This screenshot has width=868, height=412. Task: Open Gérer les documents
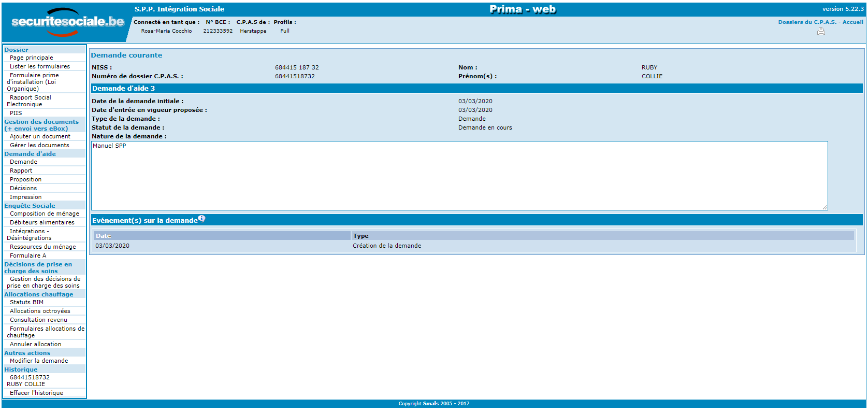(x=39, y=145)
